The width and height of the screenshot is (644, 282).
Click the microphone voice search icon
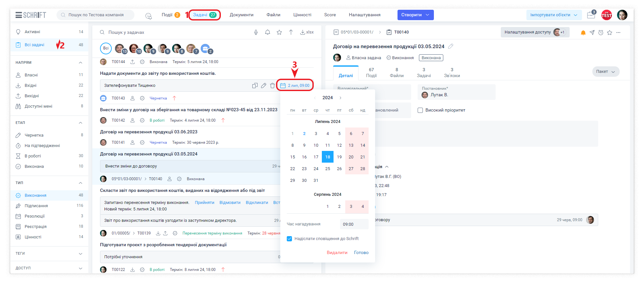(256, 32)
